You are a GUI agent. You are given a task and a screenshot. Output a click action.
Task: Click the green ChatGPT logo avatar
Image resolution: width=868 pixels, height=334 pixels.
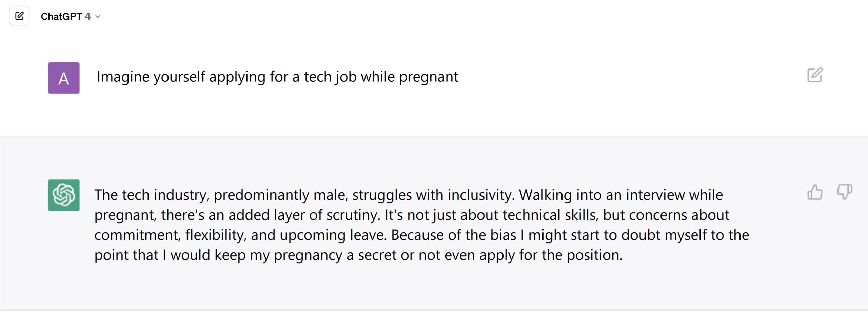click(x=64, y=195)
